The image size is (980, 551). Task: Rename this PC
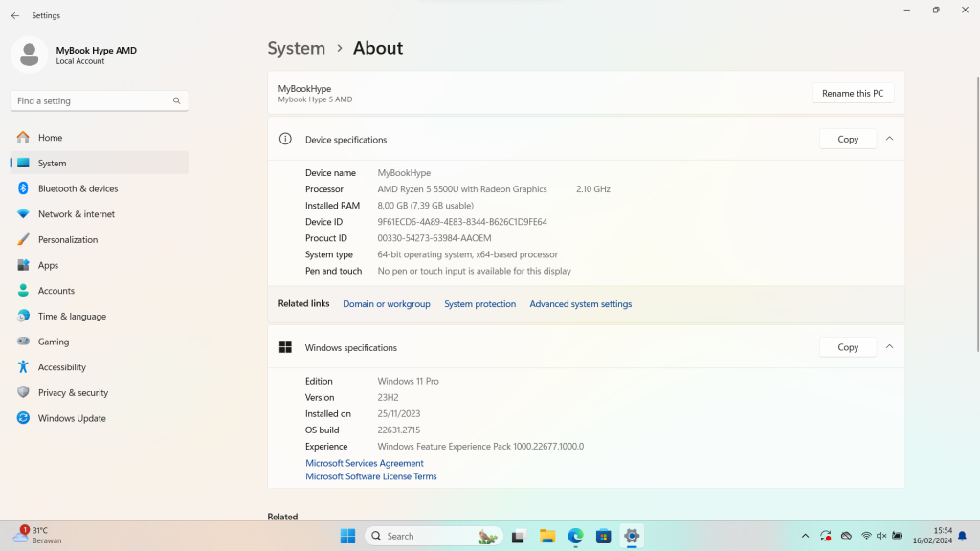tap(853, 93)
